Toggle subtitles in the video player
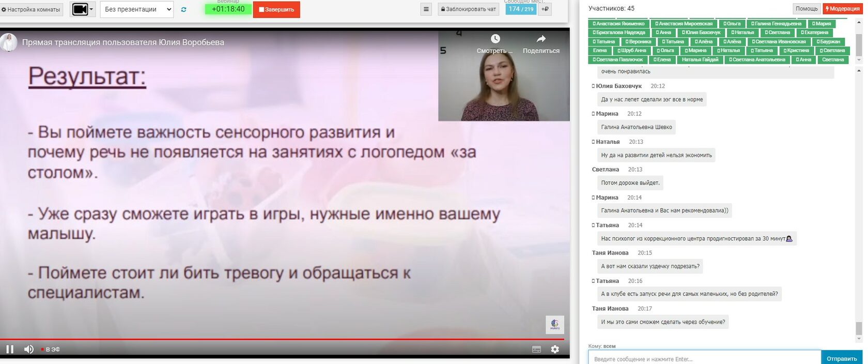Viewport: 868px width, 364px height. (536, 350)
